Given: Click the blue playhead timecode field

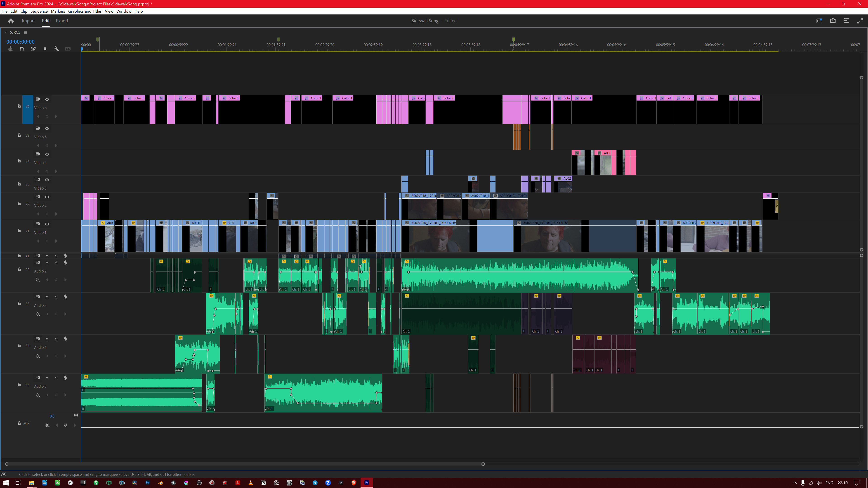Looking at the screenshot, I should click(x=20, y=42).
